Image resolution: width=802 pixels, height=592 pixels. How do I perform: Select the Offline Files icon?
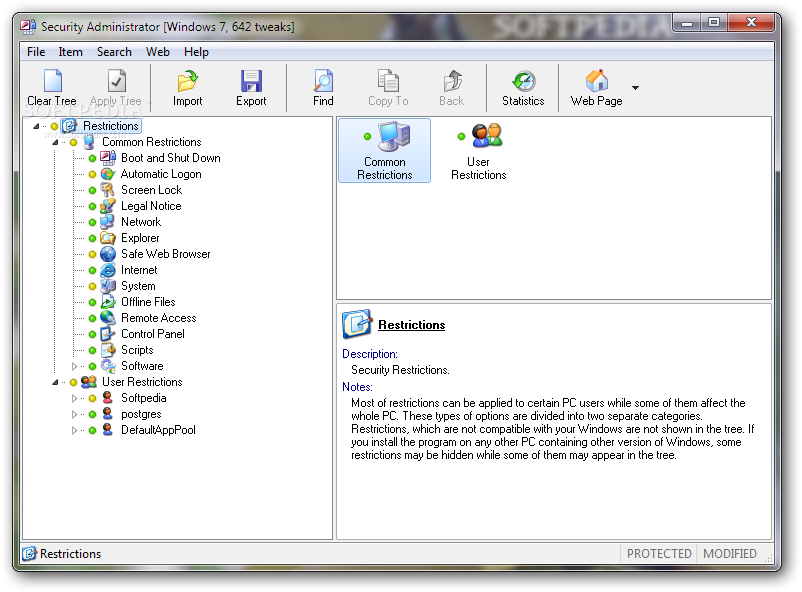(x=108, y=302)
